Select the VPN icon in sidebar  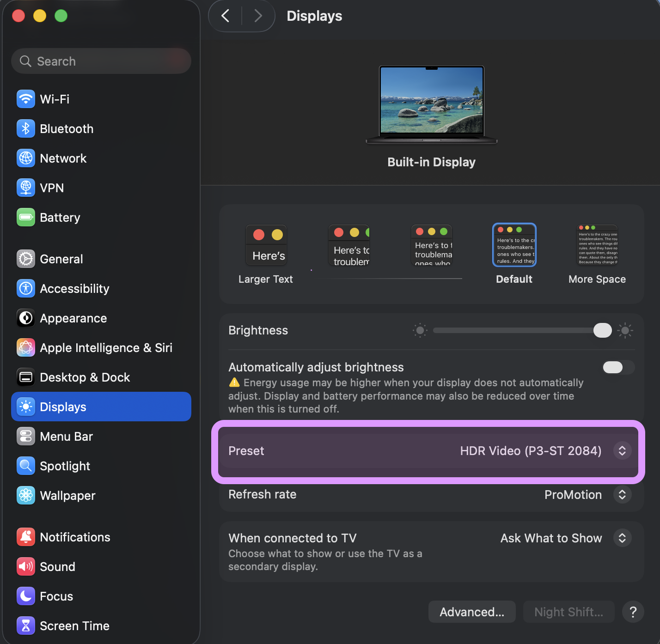(x=26, y=188)
